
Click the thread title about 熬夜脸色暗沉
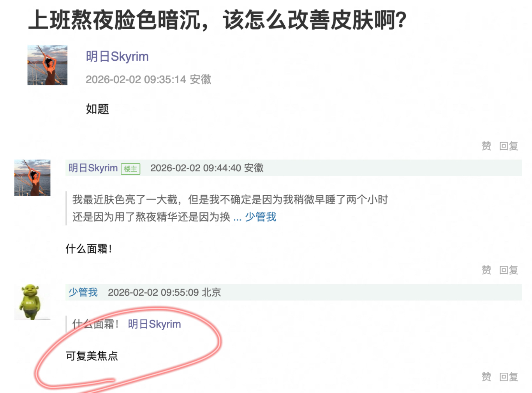coord(217,19)
